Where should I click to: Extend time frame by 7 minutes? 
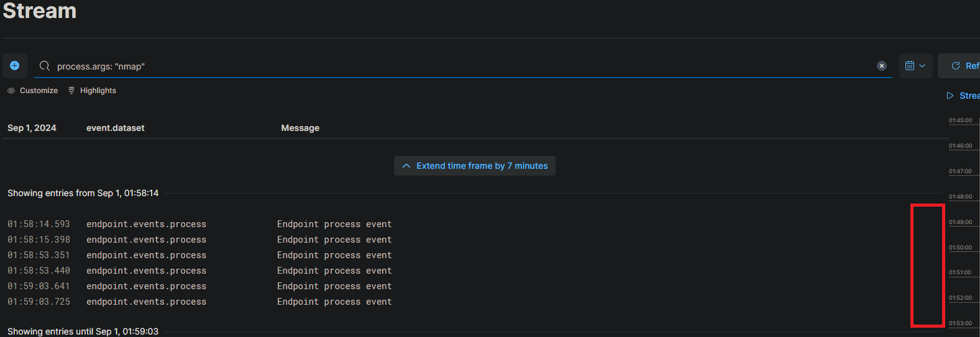(x=475, y=166)
